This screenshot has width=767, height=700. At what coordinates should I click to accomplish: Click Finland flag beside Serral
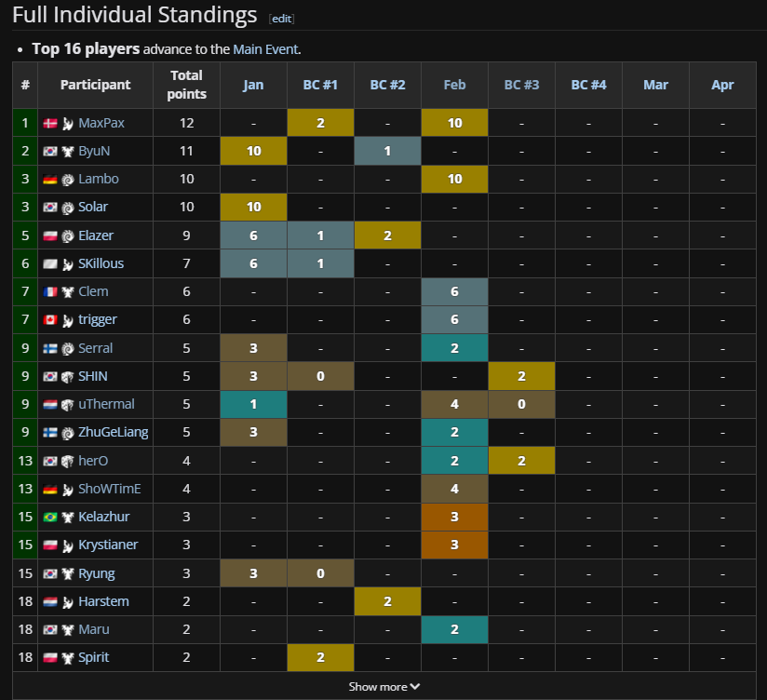point(50,348)
